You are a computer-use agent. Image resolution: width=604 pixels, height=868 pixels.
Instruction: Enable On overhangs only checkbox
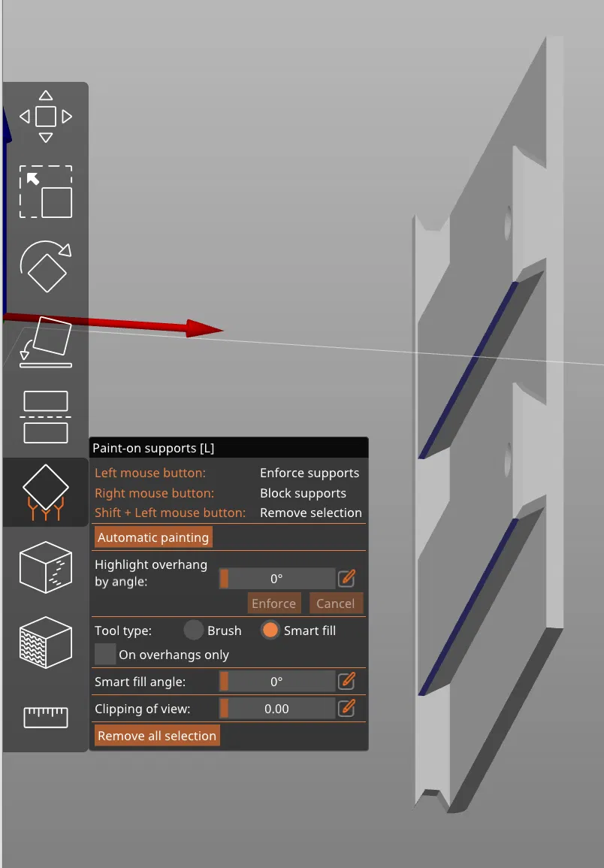tap(105, 655)
